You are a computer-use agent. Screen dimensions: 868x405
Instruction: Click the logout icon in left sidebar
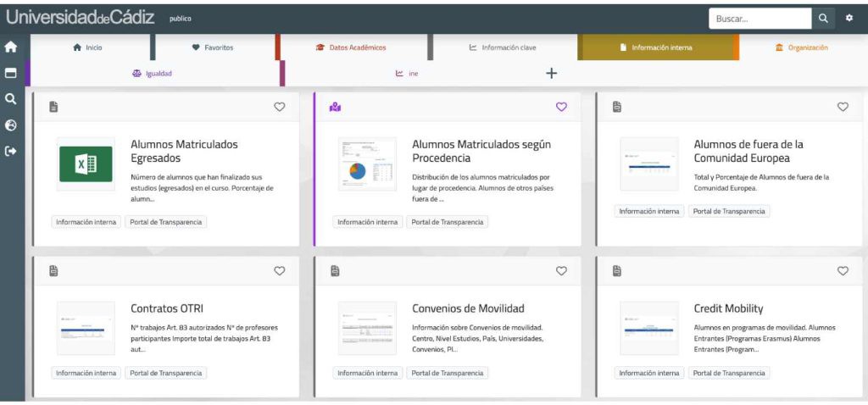pyautogui.click(x=11, y=152)
